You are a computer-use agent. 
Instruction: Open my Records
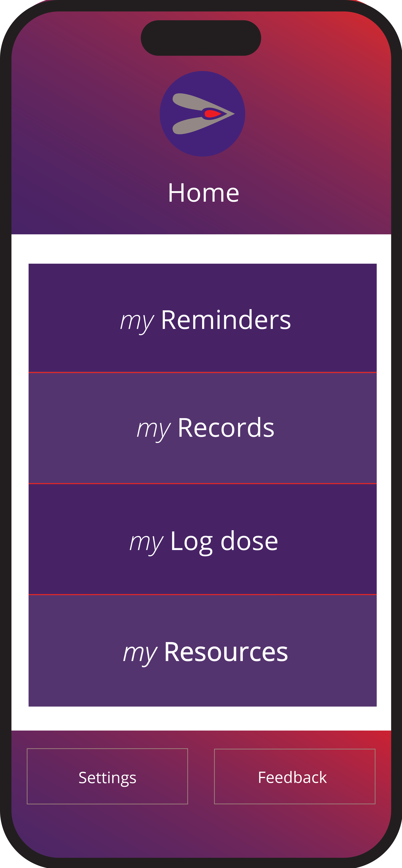202,428
